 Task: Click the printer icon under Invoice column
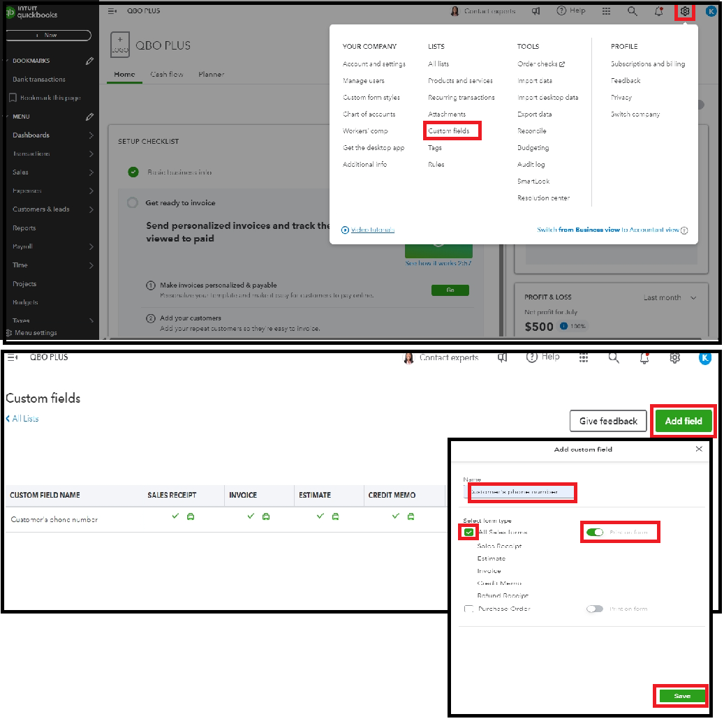point(265,517)
